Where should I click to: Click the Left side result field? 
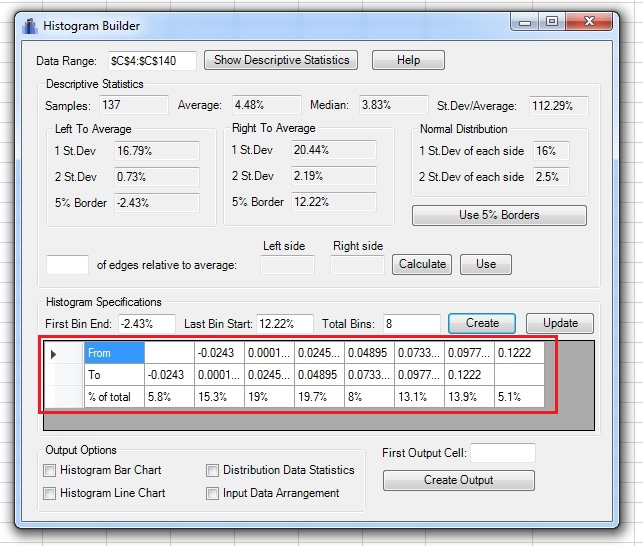[x=287, y=265]
